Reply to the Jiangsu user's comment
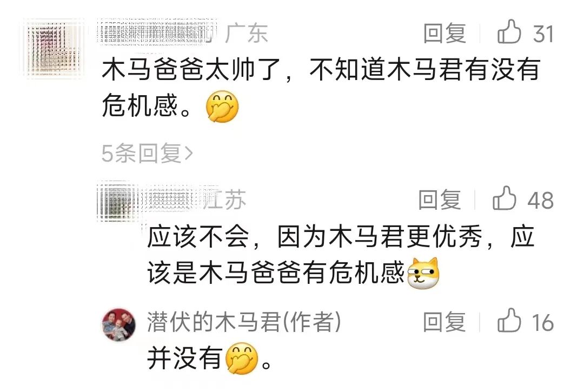 440,199
